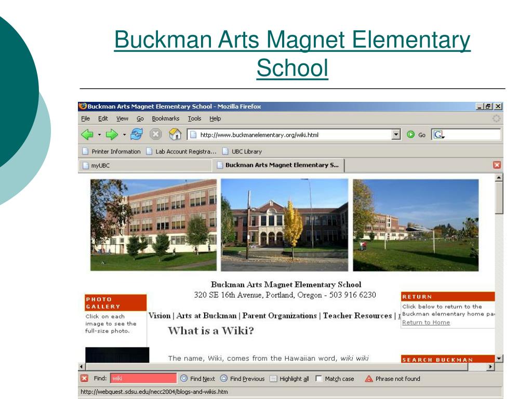Click the Find Next button
Viewport: 532px width, 399px height.
198,379
